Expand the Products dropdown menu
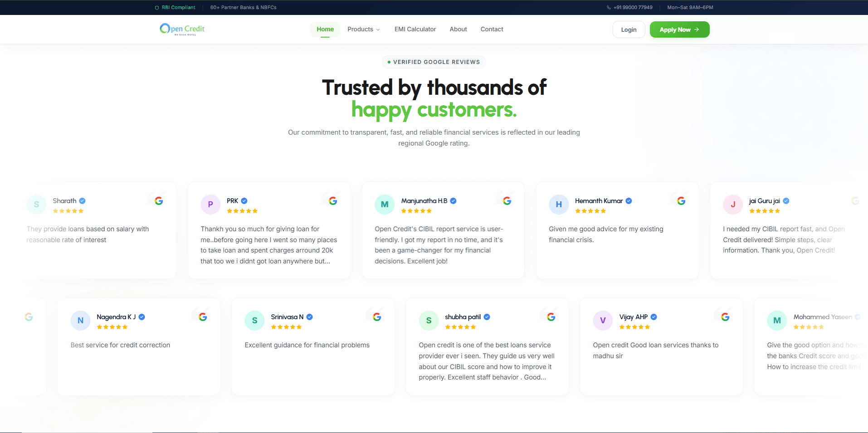The image size is (868, 433). (x=364, y=29)
